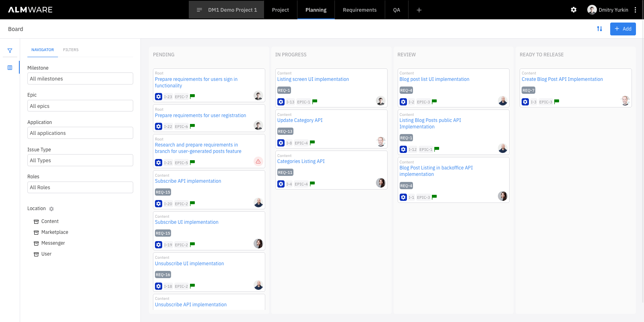This screenshot has width=644, height=322.
Task: Open the filter funnel sidebar icon
Action: pos(10,51)
